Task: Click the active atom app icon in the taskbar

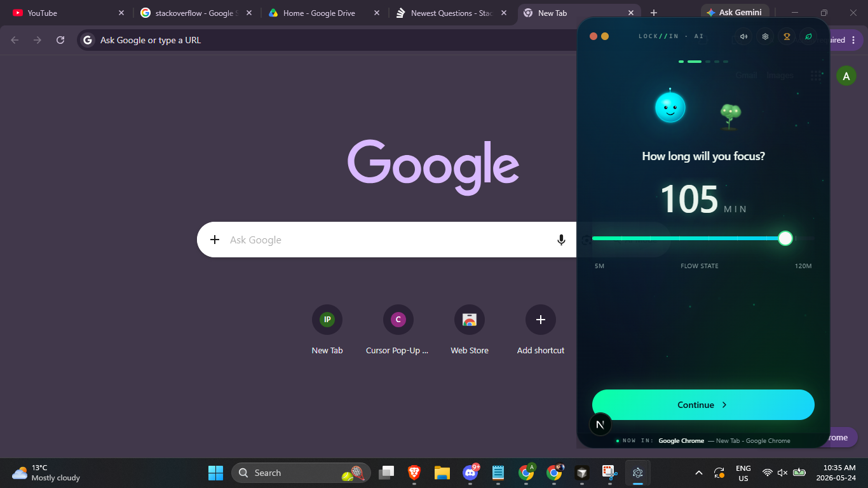Action: pyautogui.click(x=638, y=473)
